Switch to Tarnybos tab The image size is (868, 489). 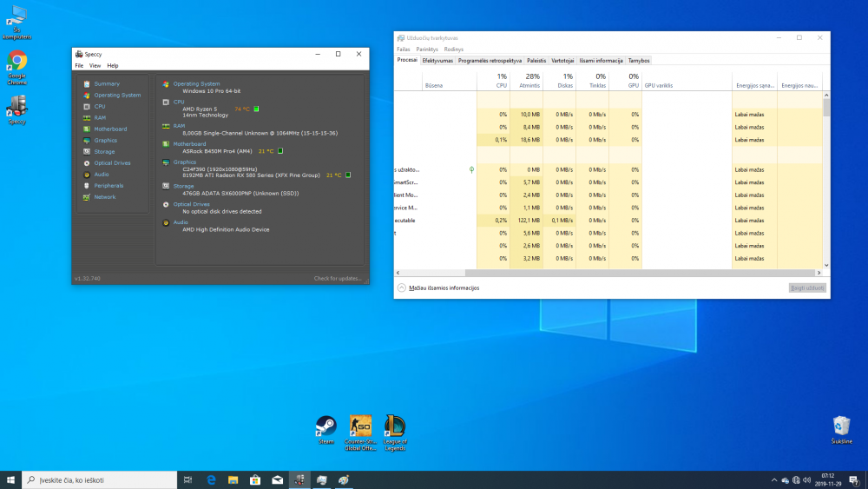[639, 60]
